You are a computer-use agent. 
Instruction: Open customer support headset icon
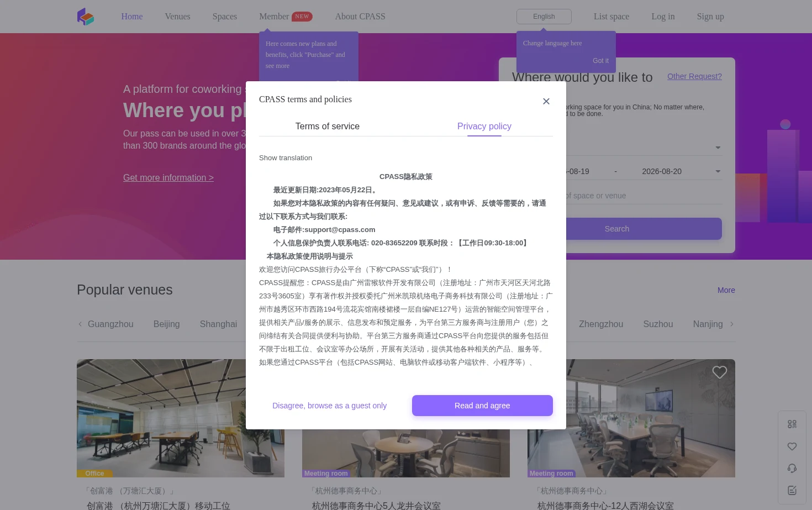coord(792,468)
